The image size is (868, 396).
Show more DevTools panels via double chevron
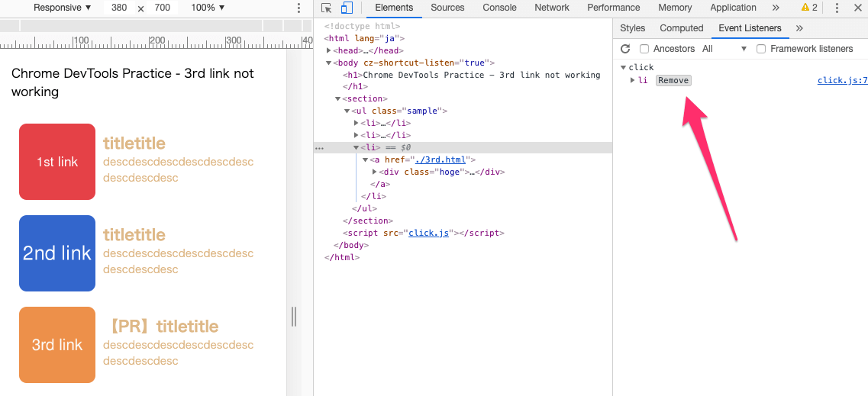click(776, 8)
